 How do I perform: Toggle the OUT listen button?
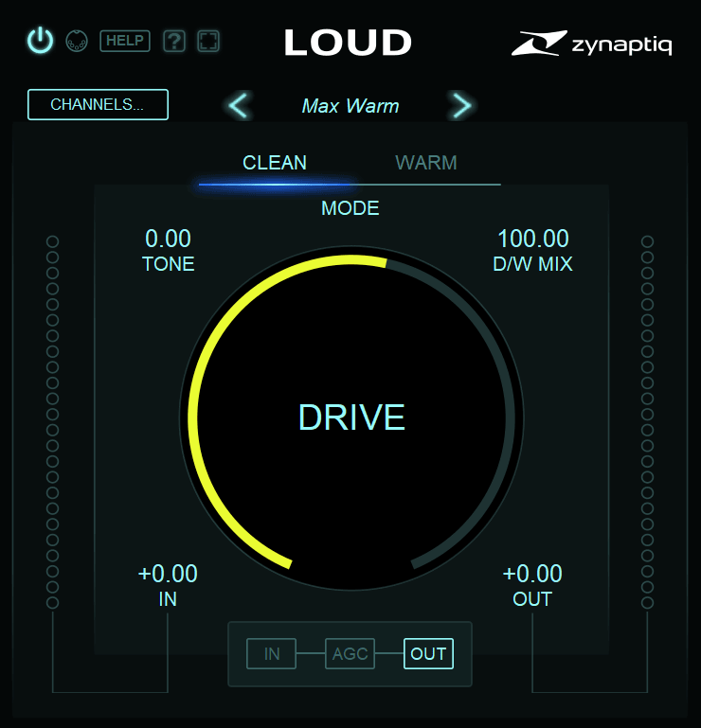pos(428,654)
